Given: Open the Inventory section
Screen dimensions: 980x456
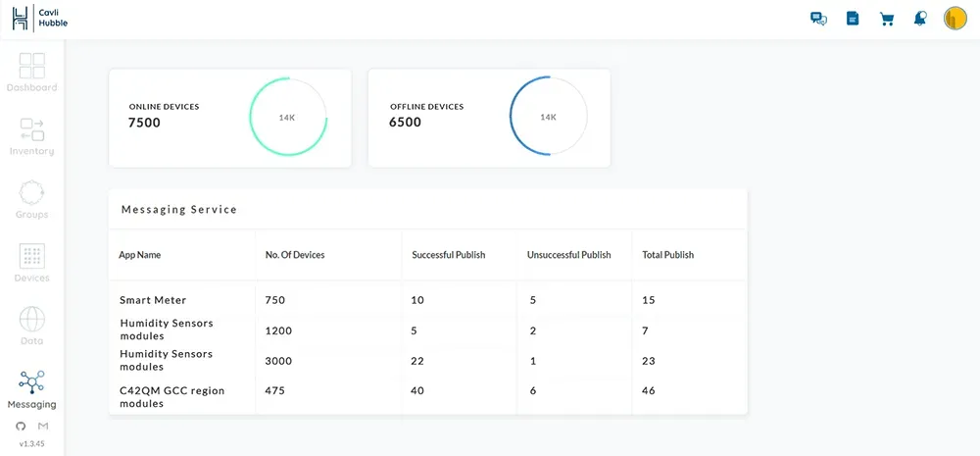Looking at the screenshot, I should coord(32,136).
